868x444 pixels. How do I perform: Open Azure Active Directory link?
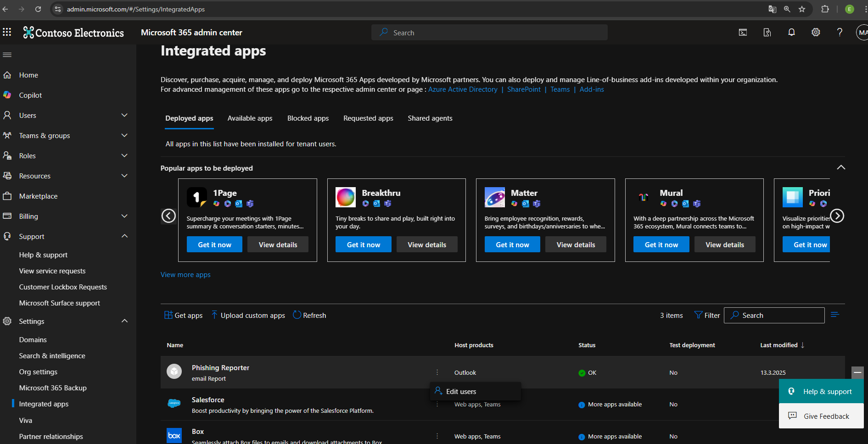click(x=463, y=89)
